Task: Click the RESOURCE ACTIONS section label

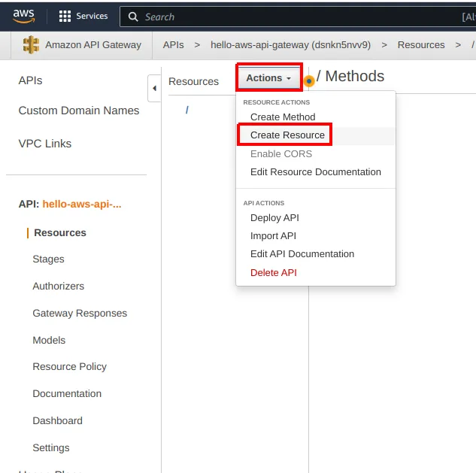Action: (x=276, y=102)
